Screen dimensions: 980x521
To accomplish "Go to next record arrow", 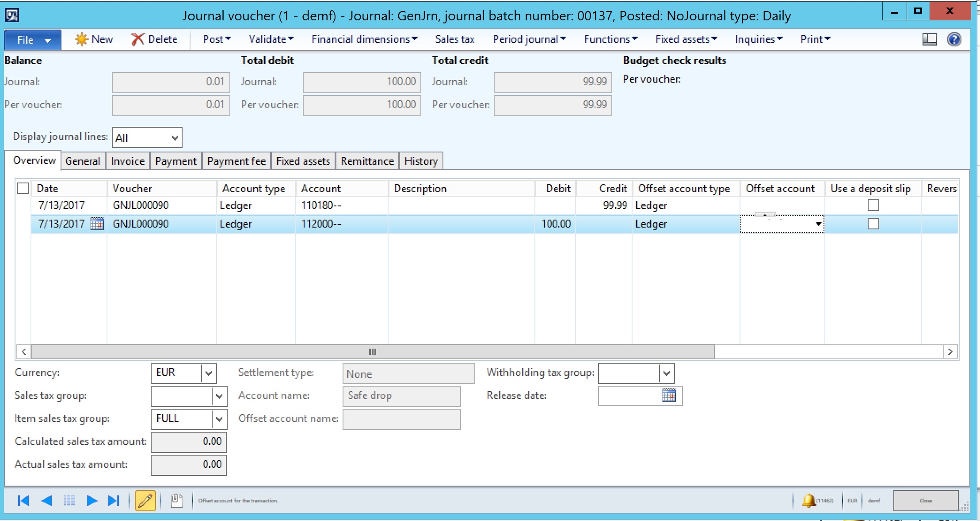I will (x=92, y=501).
